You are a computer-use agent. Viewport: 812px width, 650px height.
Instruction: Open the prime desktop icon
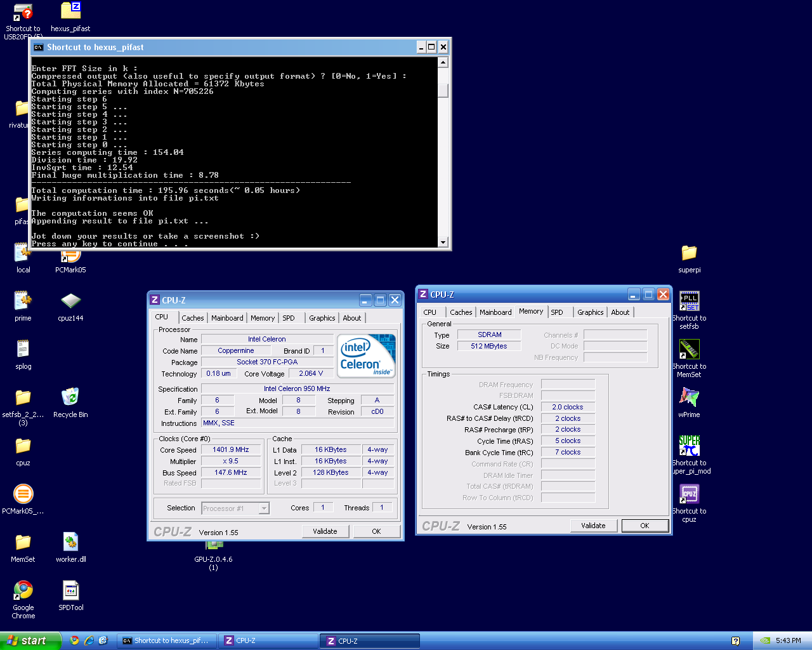(23, 300)
